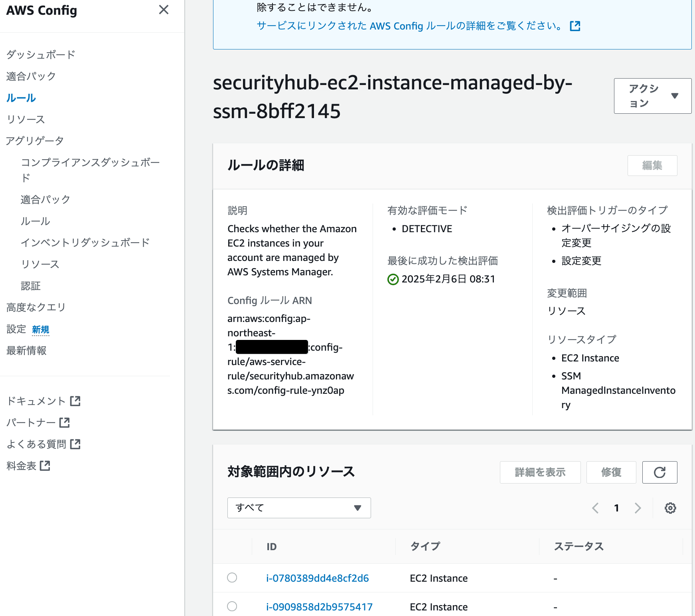Open top-level リソース sidebar item
The height and width of the screenshot is (616, 695).
point(26,119)
